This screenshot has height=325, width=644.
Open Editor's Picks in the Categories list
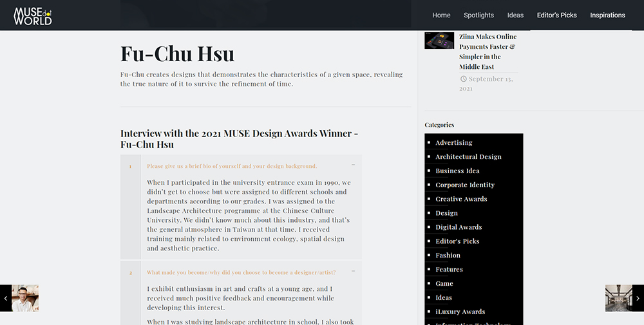click(x=457, y=241)
